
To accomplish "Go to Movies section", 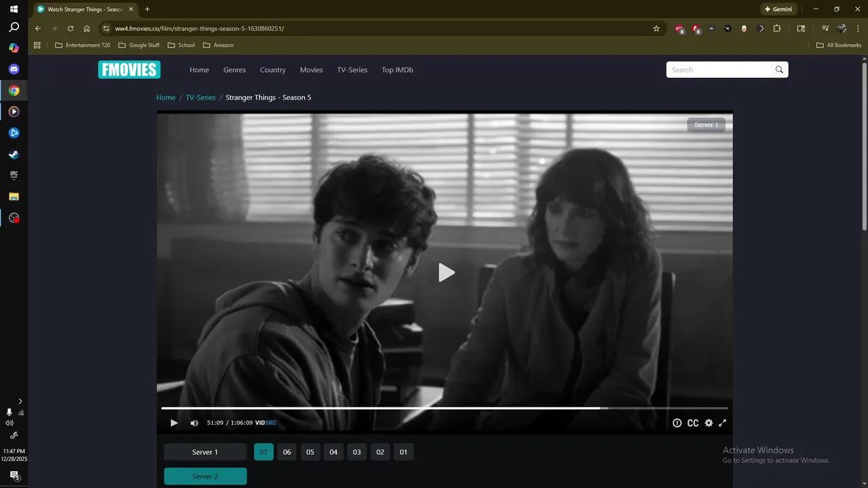I will click(x=311, y=70).
